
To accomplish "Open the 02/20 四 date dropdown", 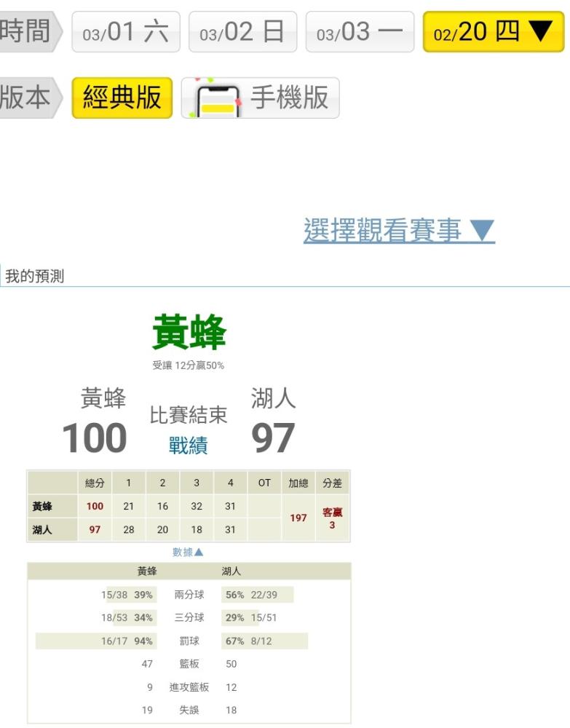I will pos(494,31).
